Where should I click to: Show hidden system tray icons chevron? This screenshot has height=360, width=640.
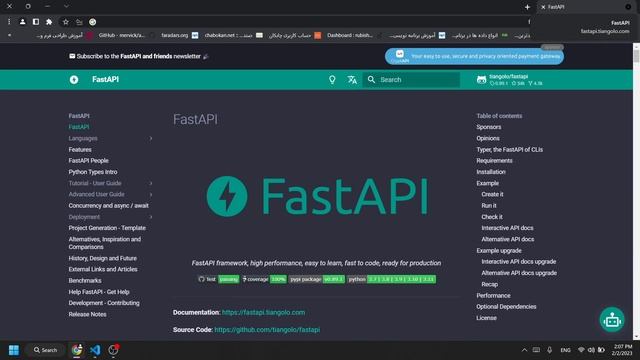(x=524, y=350)
